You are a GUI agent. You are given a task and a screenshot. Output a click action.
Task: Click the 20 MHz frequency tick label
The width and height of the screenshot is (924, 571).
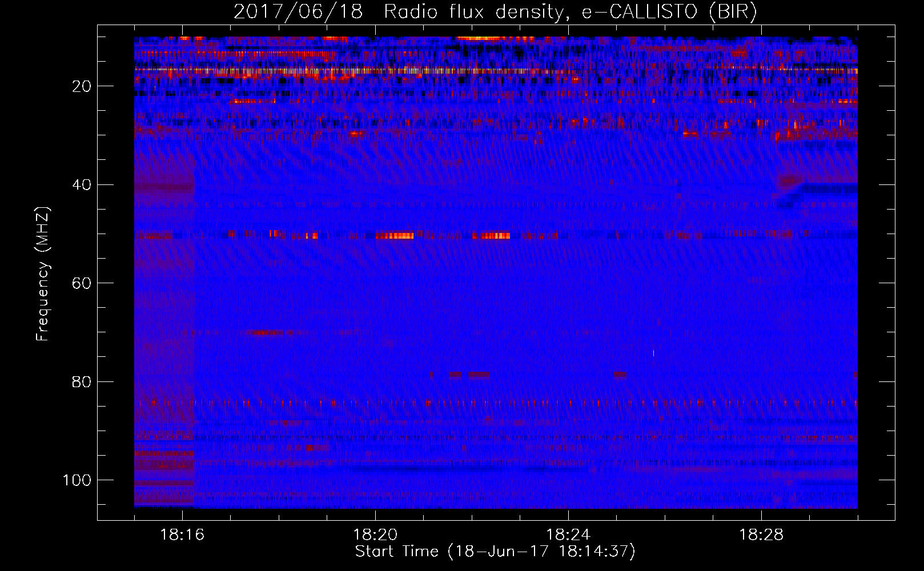point(82,86)
